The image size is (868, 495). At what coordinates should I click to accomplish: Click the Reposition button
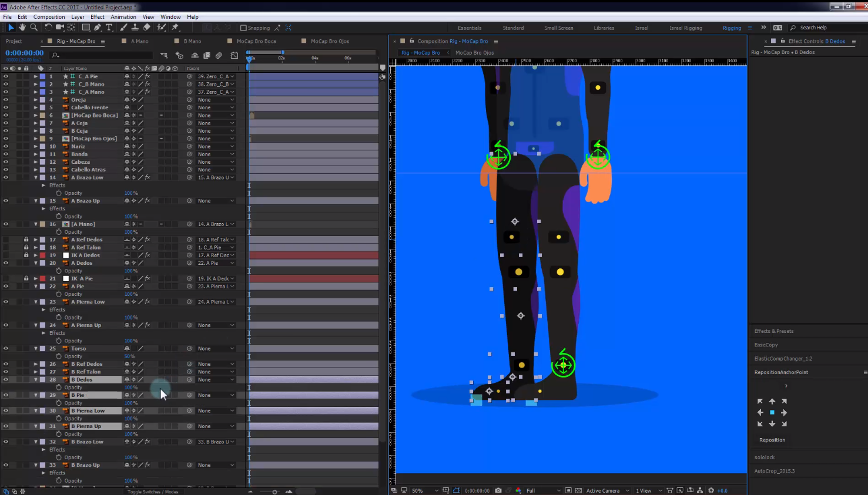[x=772, y=440]
